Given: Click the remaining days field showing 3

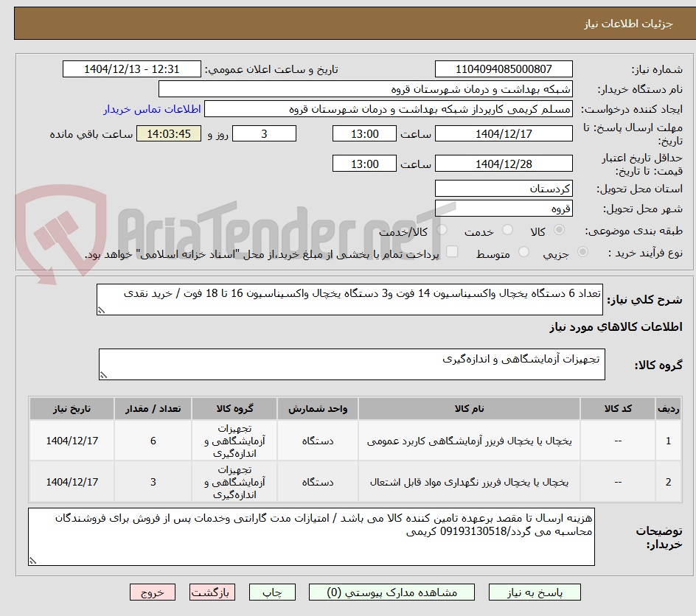Looking at the screenshot, I should point(264,133).
